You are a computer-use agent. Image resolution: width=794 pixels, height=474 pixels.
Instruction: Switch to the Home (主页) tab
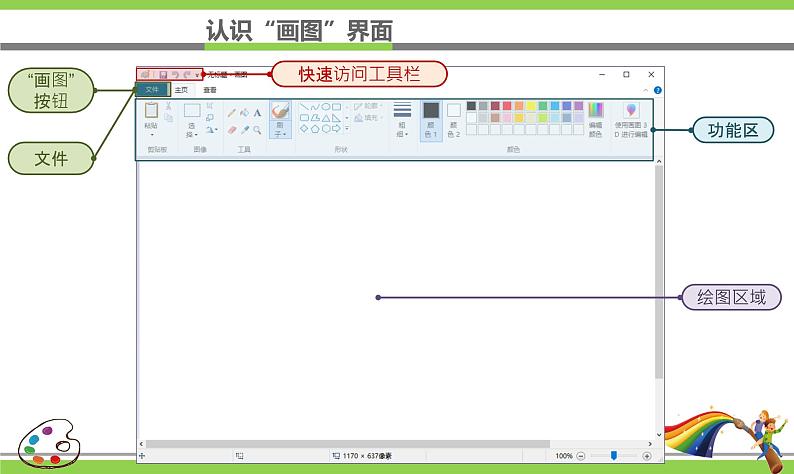(x=181, y=90)
